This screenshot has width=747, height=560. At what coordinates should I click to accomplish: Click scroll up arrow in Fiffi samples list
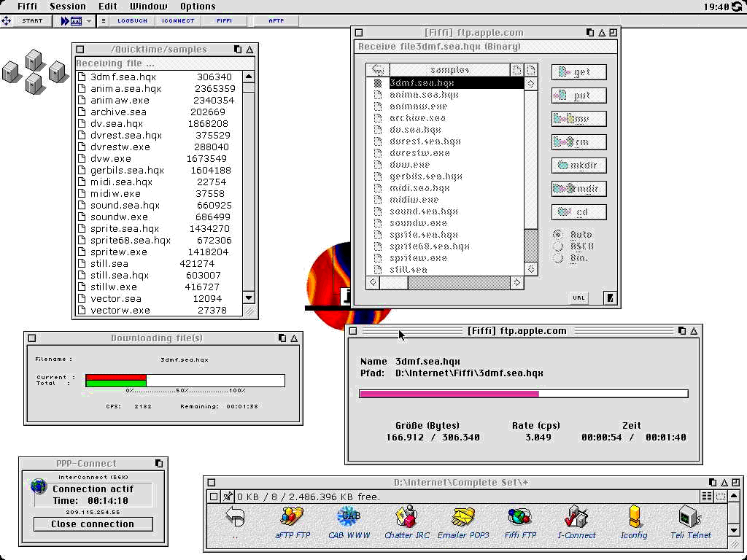click(531, 84)
